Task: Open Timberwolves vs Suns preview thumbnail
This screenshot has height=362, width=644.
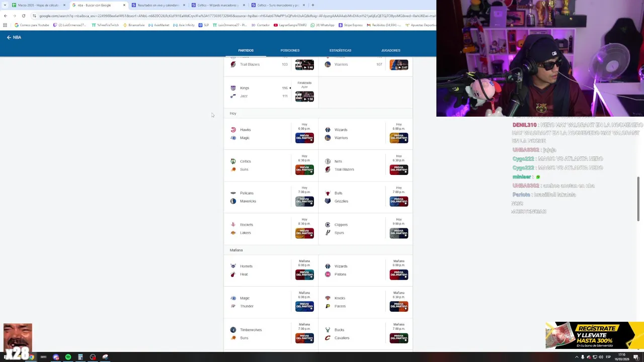Action: 304,338
